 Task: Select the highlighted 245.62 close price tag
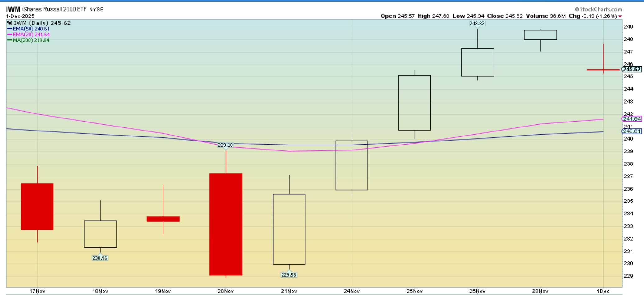point(631,69)
